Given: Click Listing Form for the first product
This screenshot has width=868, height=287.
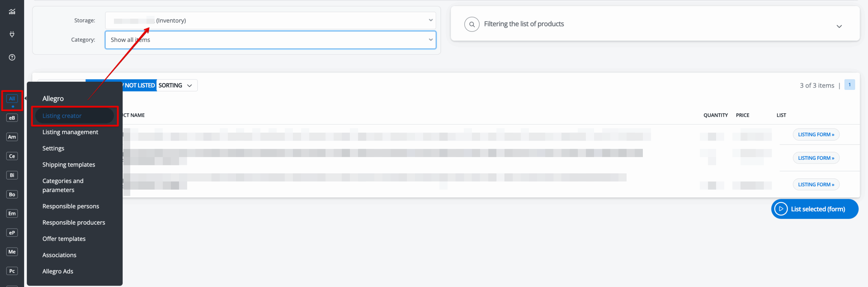Looking at the screenshot, I should point(816,135).
